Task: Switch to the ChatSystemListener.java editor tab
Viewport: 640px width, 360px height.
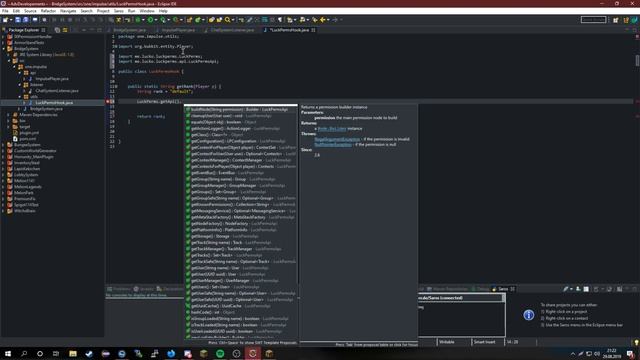Action: click(232, 30)
